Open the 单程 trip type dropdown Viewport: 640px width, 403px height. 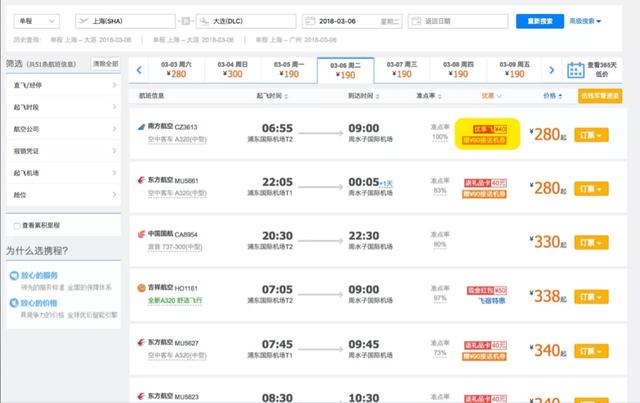[x=37, y=21]
